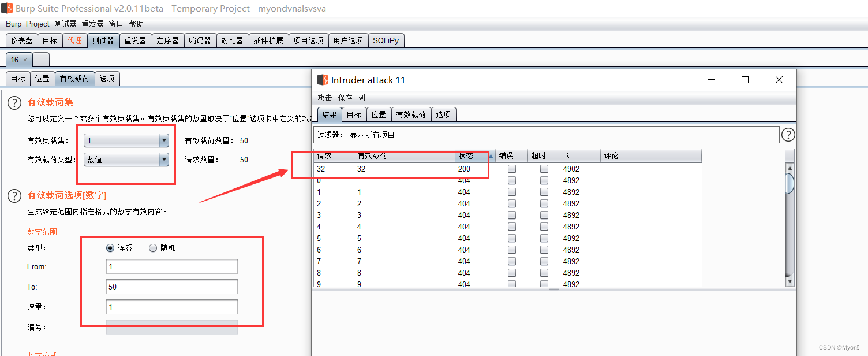Switch to 选项 sub-tab in main window
Image resolution: width=868 pixels, height=356 pixels.
click(107, 79)
